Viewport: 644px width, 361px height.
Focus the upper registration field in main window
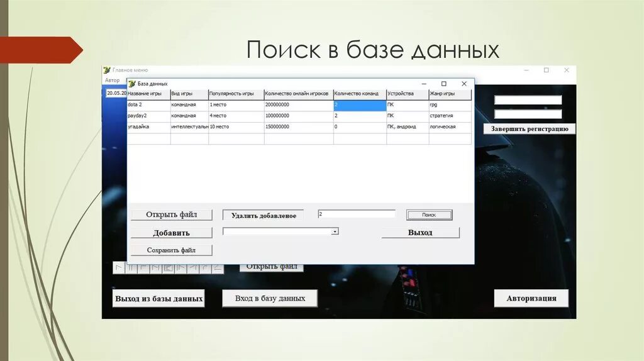(x=528, y=100)
